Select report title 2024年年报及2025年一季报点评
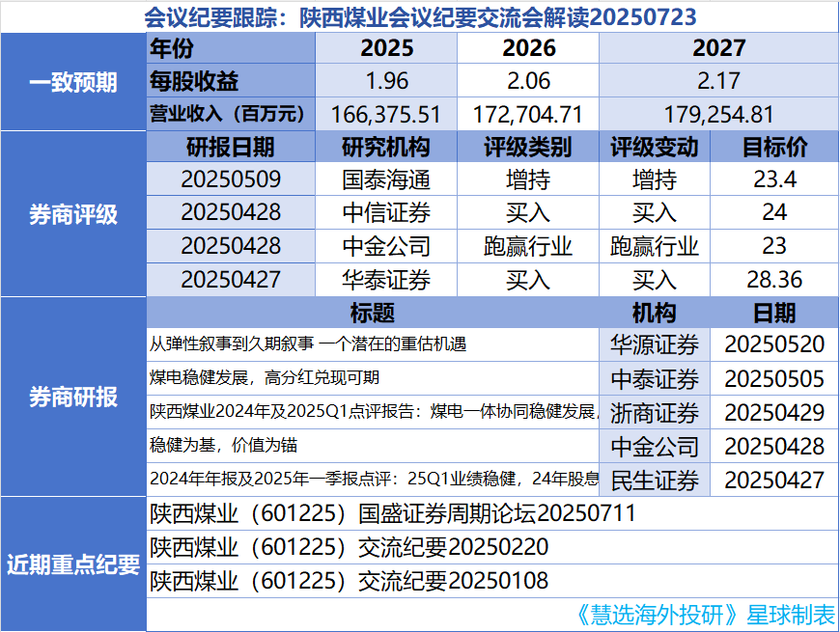Image resolution: width=840 pixels, height=632 pixels. (373, 479)
